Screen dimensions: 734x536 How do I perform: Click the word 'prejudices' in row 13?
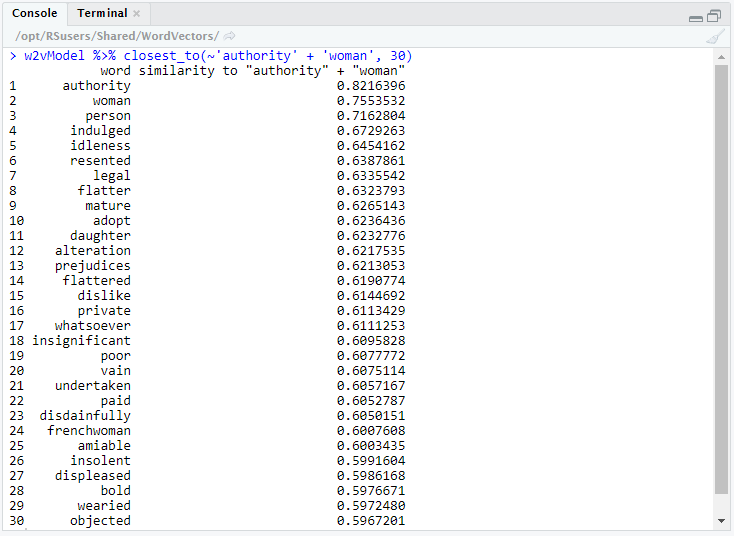click(x=92, y=266)
